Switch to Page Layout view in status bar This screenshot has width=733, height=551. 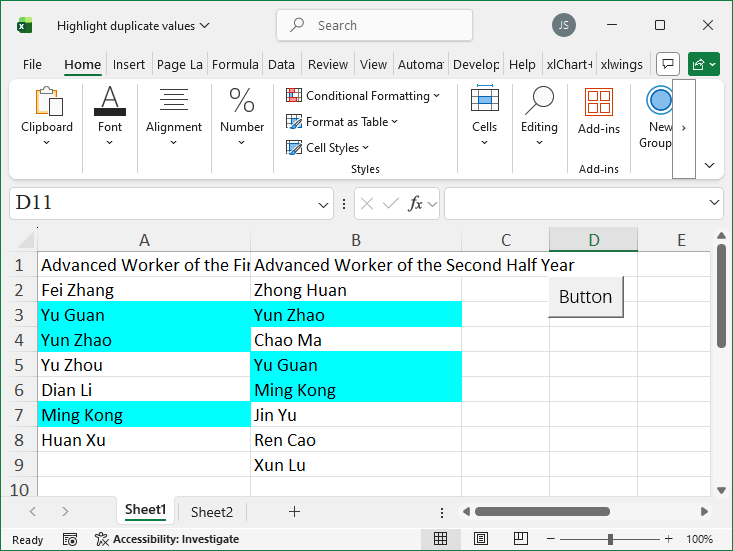pyautogui.click(x=481, y=539)
